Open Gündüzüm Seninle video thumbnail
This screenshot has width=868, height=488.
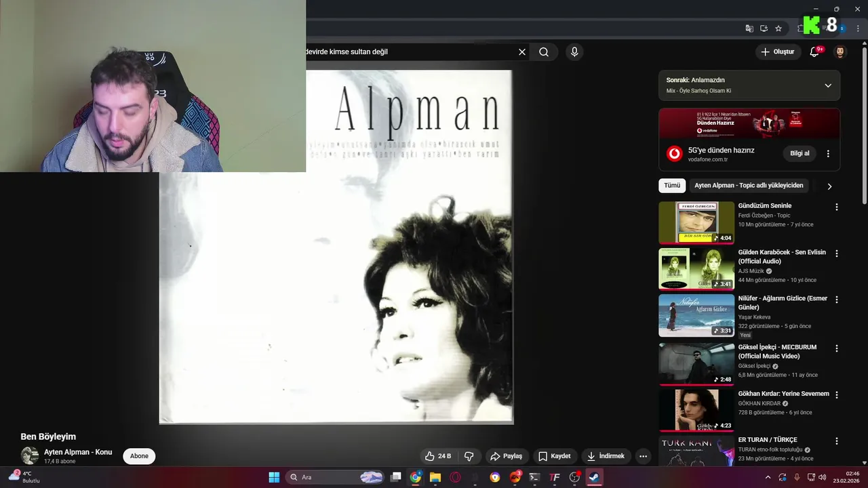pos(696,222)
